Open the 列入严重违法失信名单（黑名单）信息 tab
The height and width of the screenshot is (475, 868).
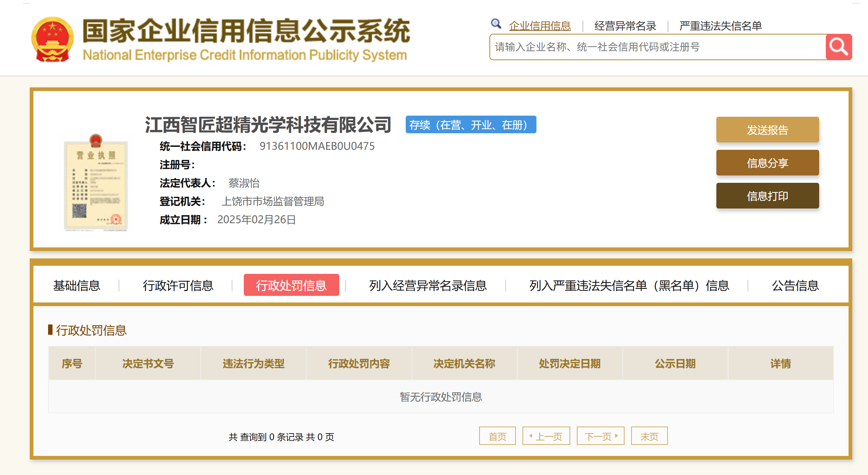coord(629,285)
